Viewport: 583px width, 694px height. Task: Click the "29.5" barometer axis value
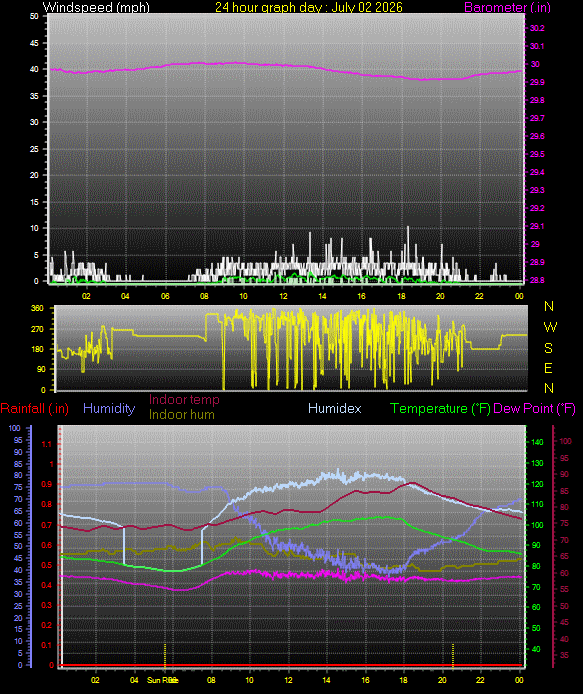pyautogui.click(x=537, y=154)
